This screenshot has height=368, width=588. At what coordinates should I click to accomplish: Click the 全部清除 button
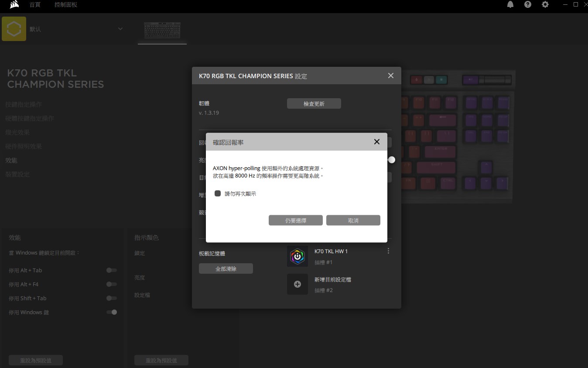226,269
